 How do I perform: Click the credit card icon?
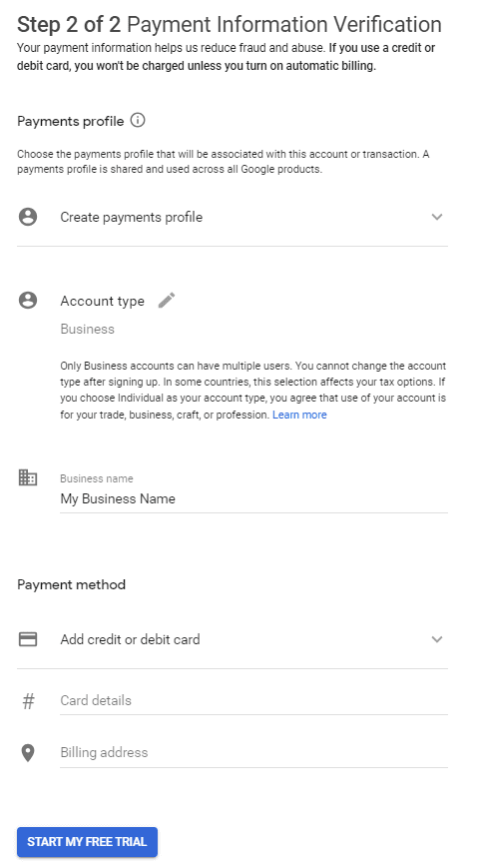click(x=28, y=639)
